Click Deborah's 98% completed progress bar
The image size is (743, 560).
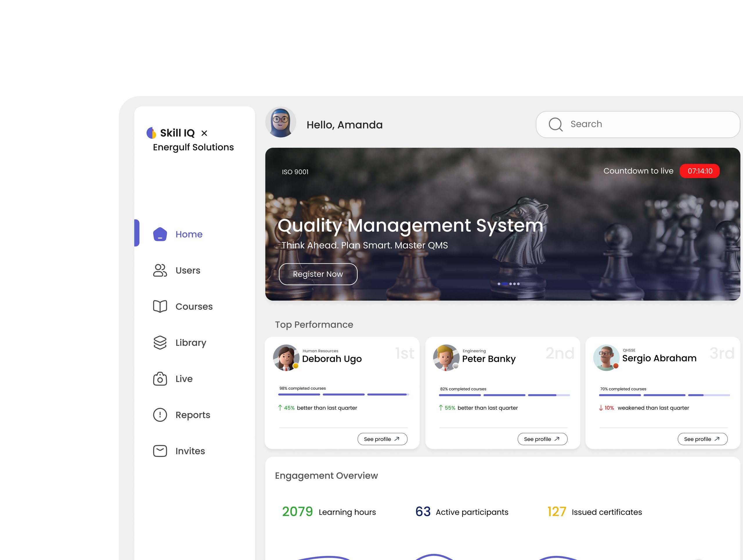click(344, 395)
